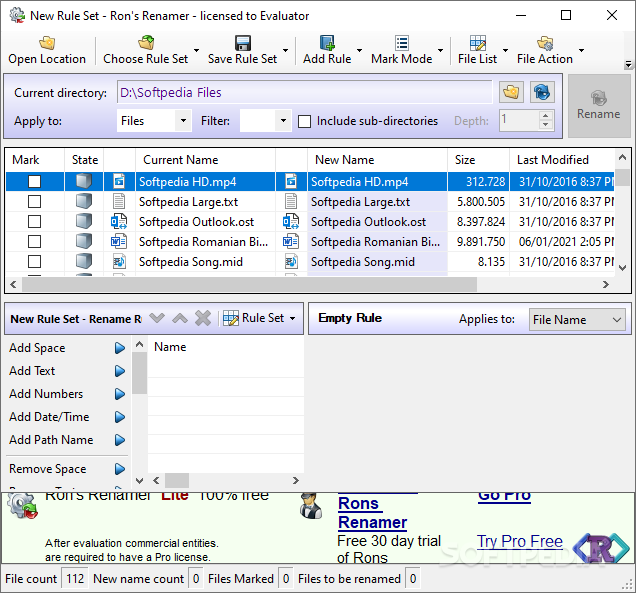The width and height of the screenshot is (636, 593).
Task: Click the move rule up chevron icon
Action: click(180, 318)
